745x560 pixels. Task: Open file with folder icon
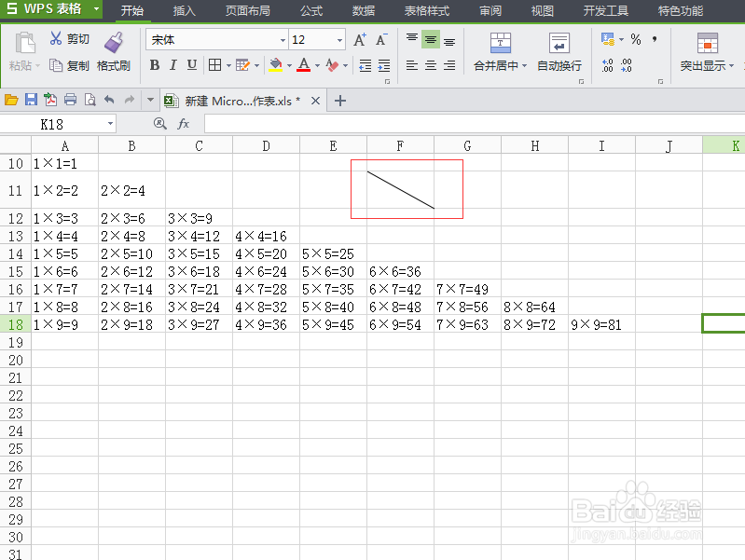pyautogui.click(x=11, y=100)
